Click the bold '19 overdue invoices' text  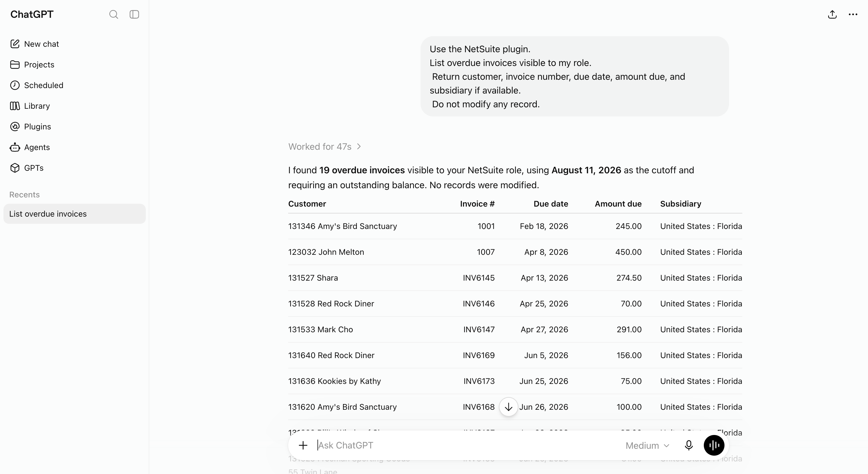(362, 170)
